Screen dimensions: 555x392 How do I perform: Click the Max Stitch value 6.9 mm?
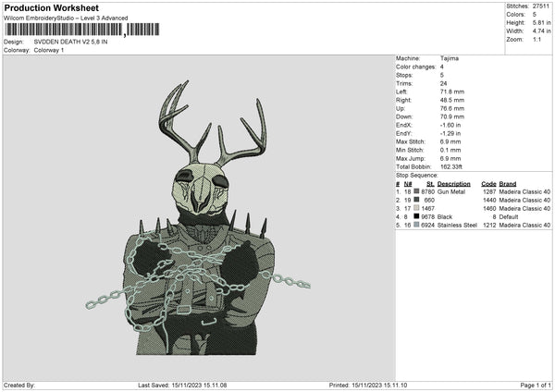450,141
